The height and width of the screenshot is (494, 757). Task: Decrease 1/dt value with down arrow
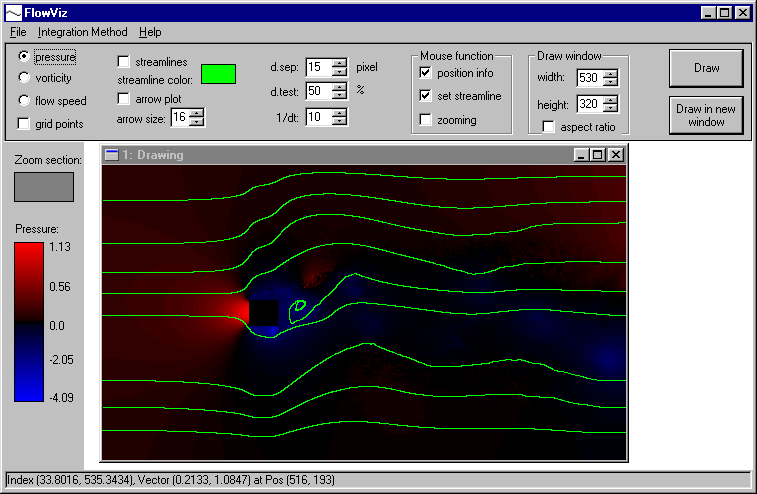[339, 122]
